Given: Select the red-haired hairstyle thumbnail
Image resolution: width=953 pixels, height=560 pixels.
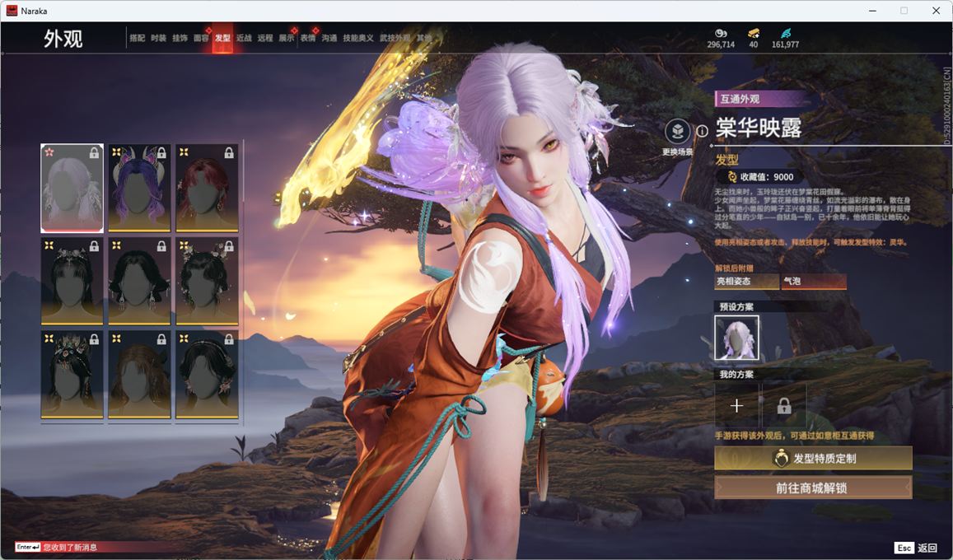Looking at the screenshot, I should tap(207, 189).
